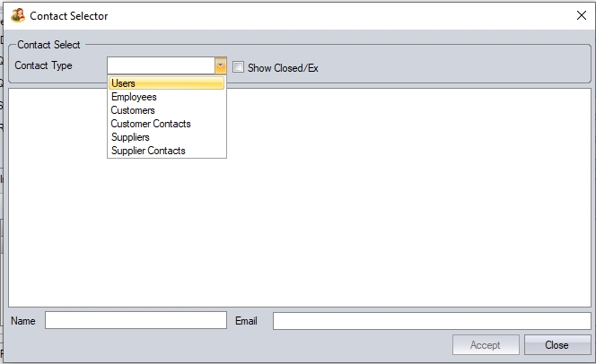Click the Close button
This screenshot has width=596, height=364.
[x=557, y=344]
